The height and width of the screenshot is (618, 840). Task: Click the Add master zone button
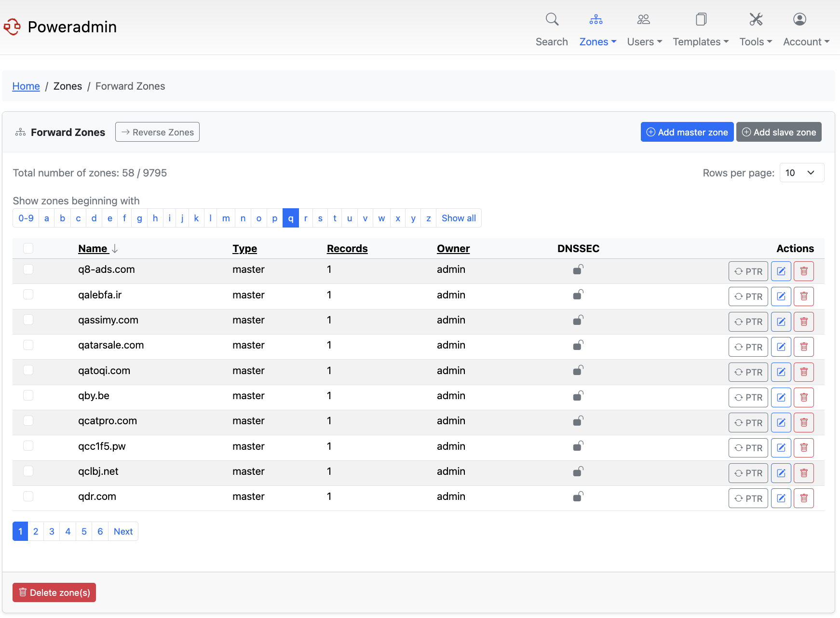[x=687, y=132]
